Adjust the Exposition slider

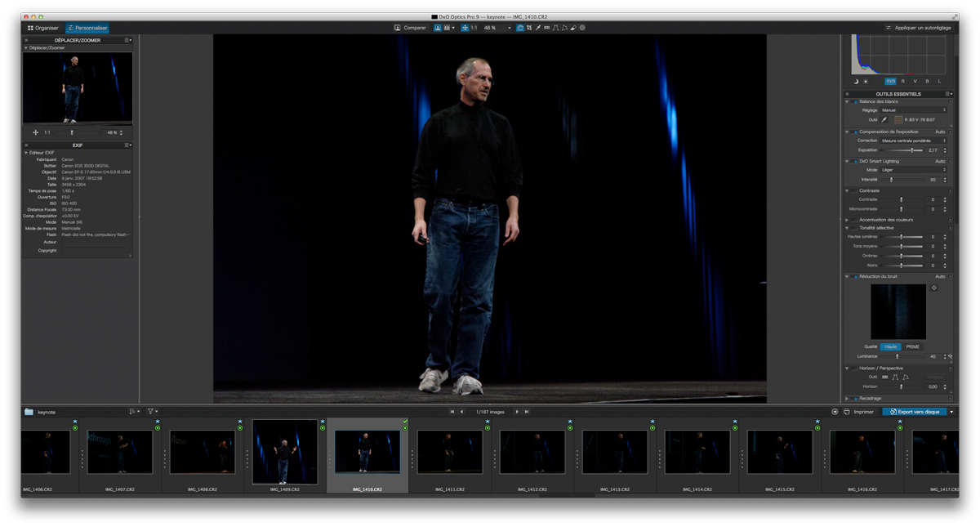tap(911, 150)
